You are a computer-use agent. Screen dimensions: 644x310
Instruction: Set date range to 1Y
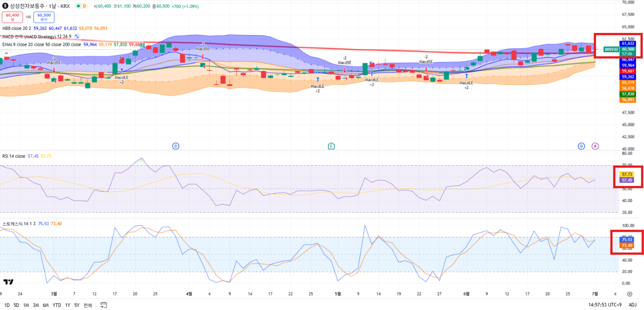click(x=68, y=305)
